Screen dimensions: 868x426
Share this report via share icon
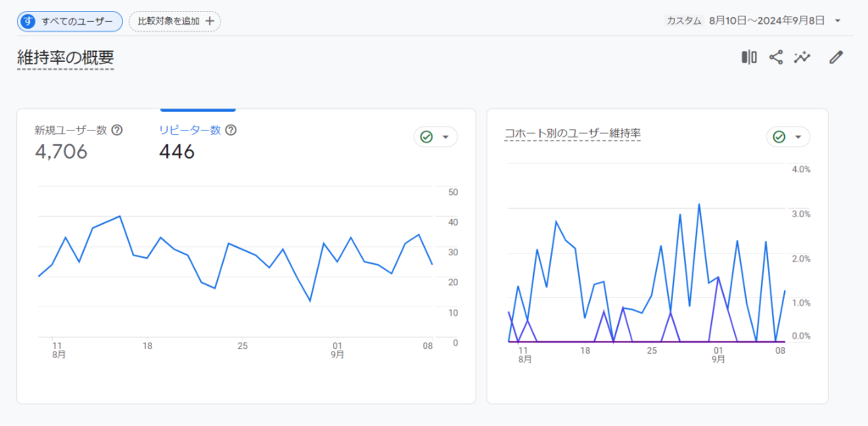click(x=776, y=57)
